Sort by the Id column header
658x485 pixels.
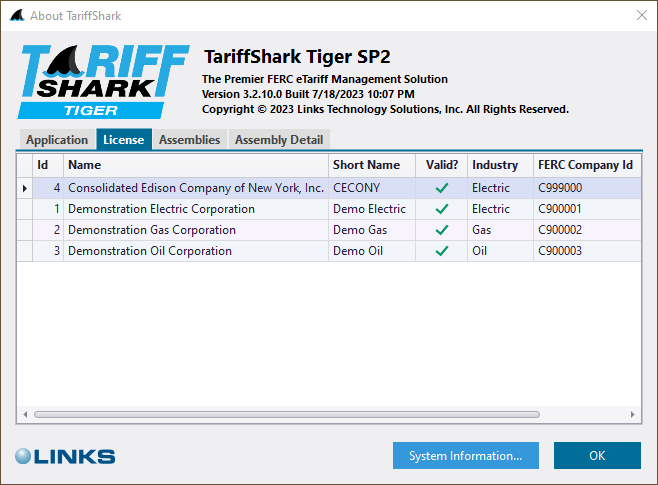tap(48, 165)
